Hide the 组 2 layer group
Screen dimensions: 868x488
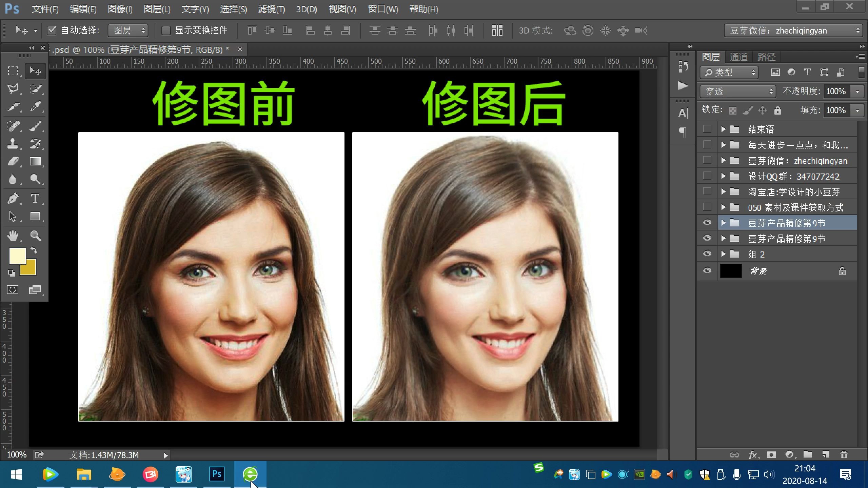(x=707, y=254)
